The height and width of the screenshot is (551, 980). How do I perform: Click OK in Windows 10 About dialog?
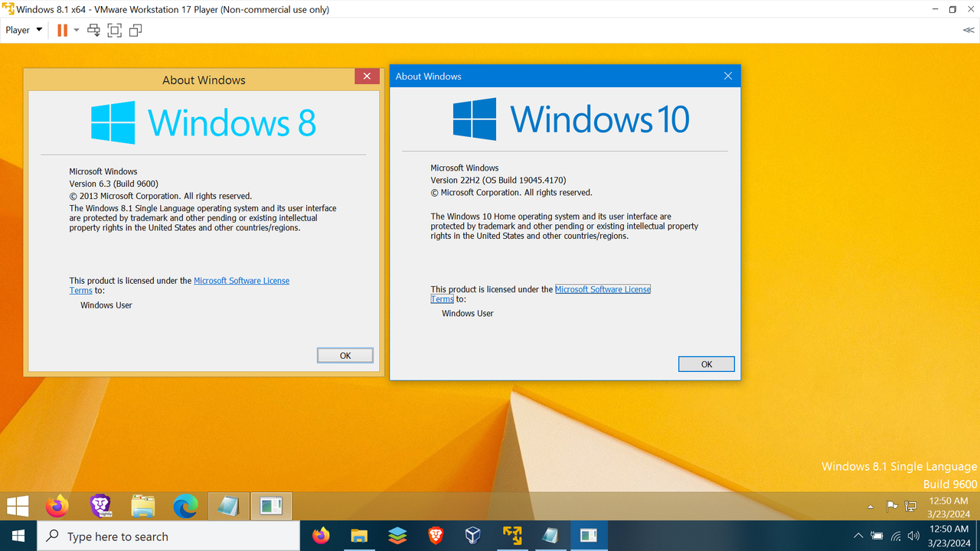coord(707,364)
